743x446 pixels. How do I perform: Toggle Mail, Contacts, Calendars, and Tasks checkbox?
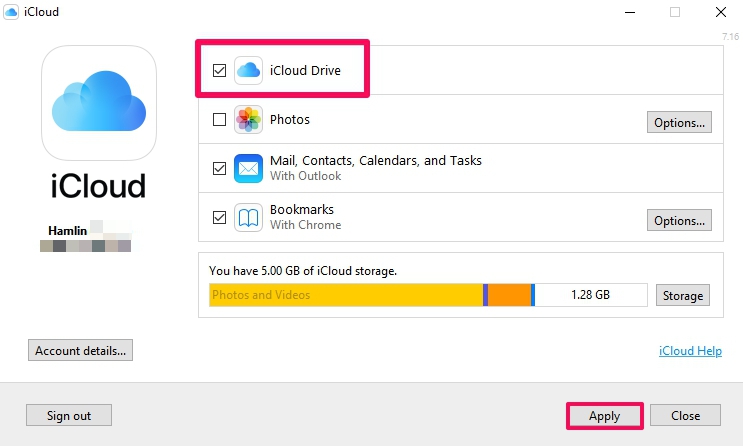tap(219, 168)
